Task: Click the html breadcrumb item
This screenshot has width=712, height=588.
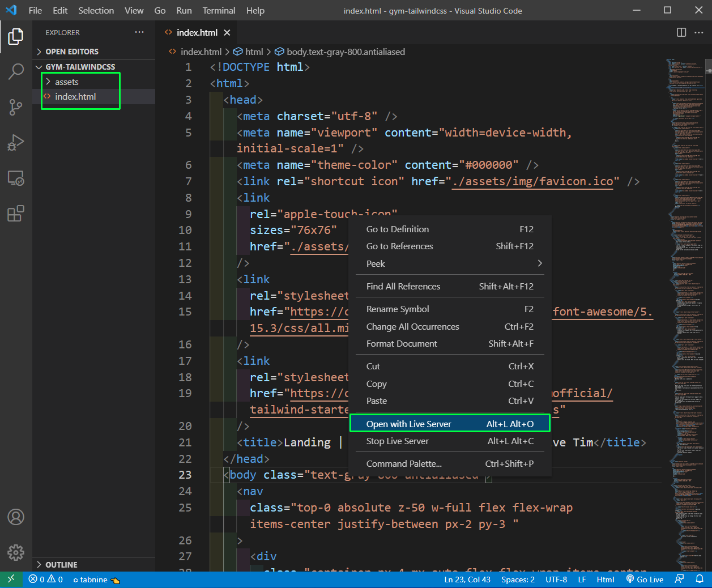Action: 249,52
